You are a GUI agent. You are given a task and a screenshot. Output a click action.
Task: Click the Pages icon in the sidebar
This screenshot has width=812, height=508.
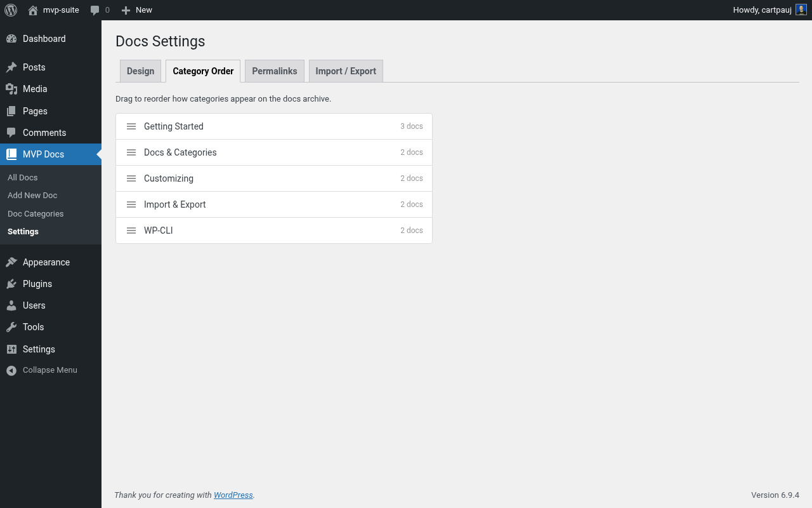13,110
